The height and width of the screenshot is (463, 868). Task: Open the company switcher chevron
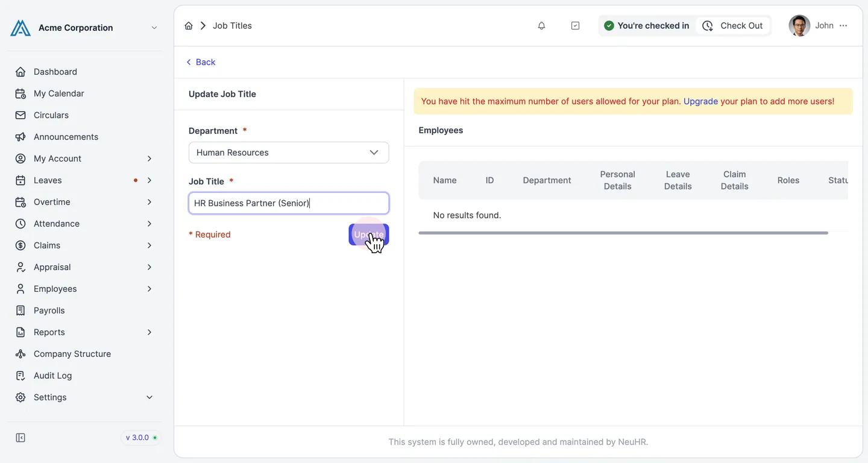click(x=154, y=28)
